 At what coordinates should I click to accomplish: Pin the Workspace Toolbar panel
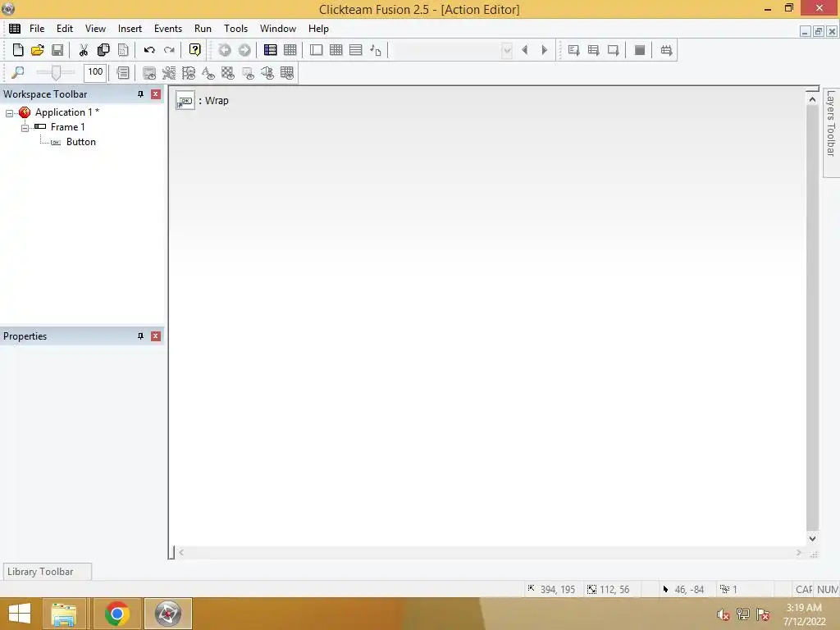[140, 94]
